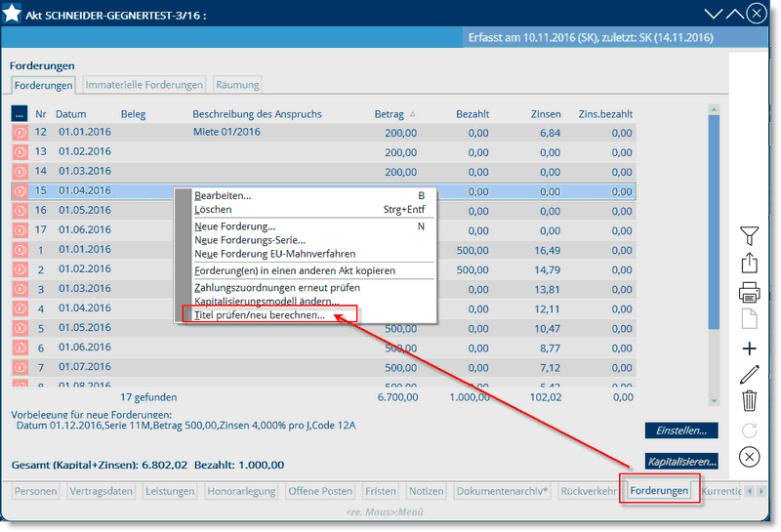The width and height of the screenshot is (781, 532).
Task: Click the red status icon of row 17
Action: pos(20,230)
